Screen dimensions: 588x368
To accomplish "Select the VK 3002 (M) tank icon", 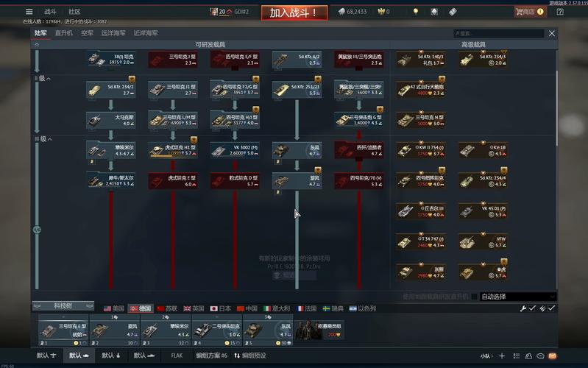I will click(x=235, y=150).
